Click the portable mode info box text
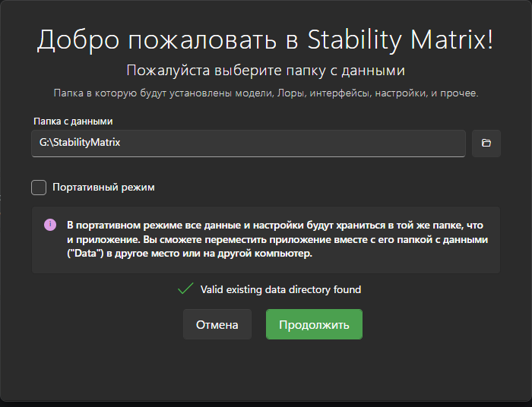The height and width of the screenshot is (407, 532). point(277,239)
